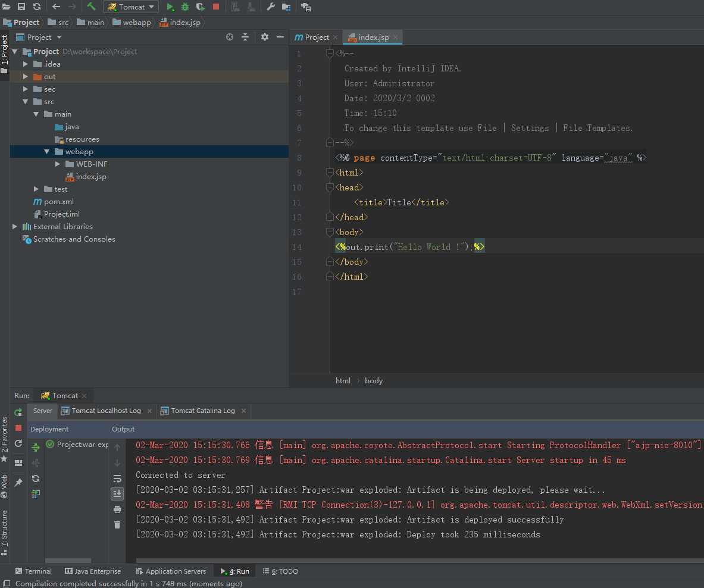Run with coverage using the shield icon
This screenshot has width=704, height=588.
click(200, 7)
